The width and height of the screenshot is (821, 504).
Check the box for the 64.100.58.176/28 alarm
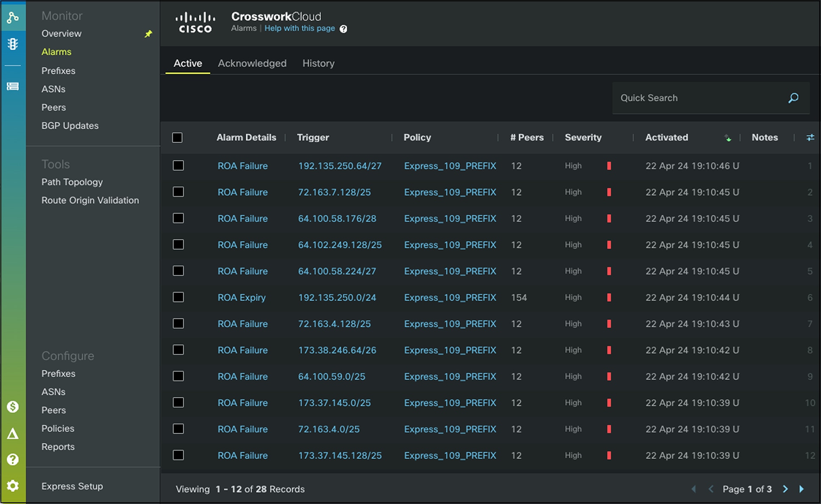coord(178,218)
